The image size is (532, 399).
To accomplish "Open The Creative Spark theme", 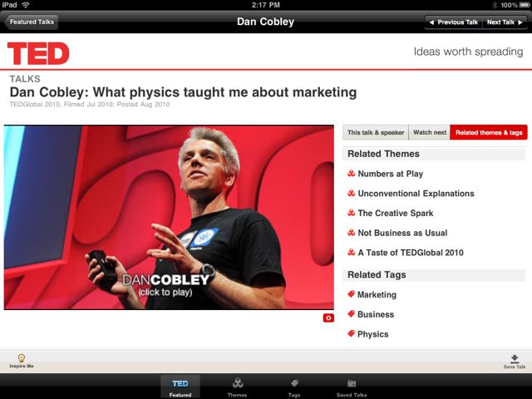I will [x=396, y=213].
